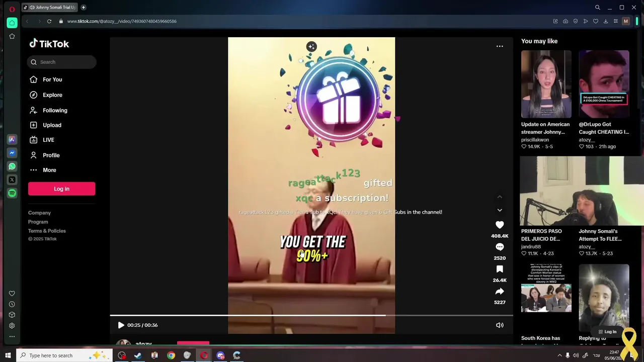Open X (Twitter) in Opera sidebar
The height and width of the screenshot is (362, 644).
click(x=12, y=179)
